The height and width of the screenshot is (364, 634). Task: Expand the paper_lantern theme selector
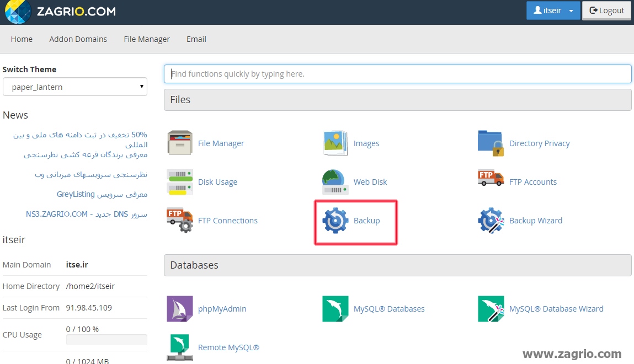tap(75, 87)
